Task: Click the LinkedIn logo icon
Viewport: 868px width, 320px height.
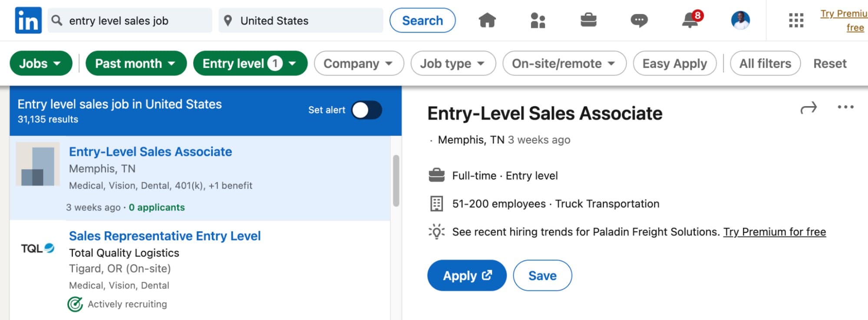Action: pos(28,20)
